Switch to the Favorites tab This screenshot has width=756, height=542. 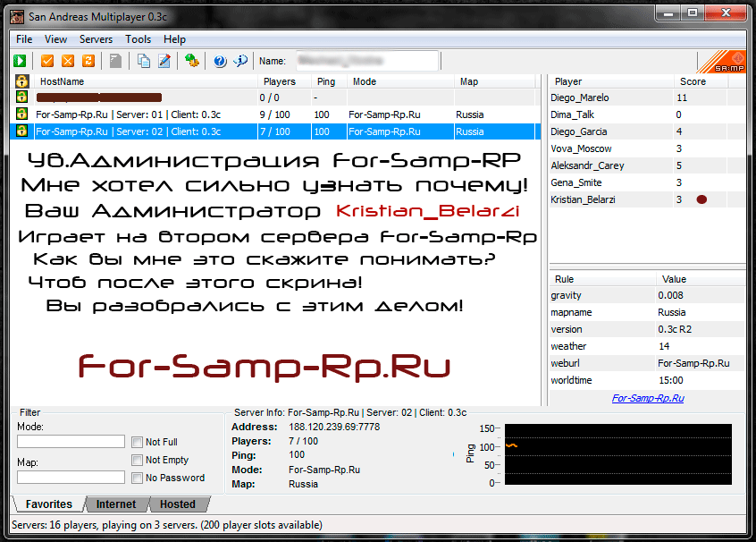(48, 504)
